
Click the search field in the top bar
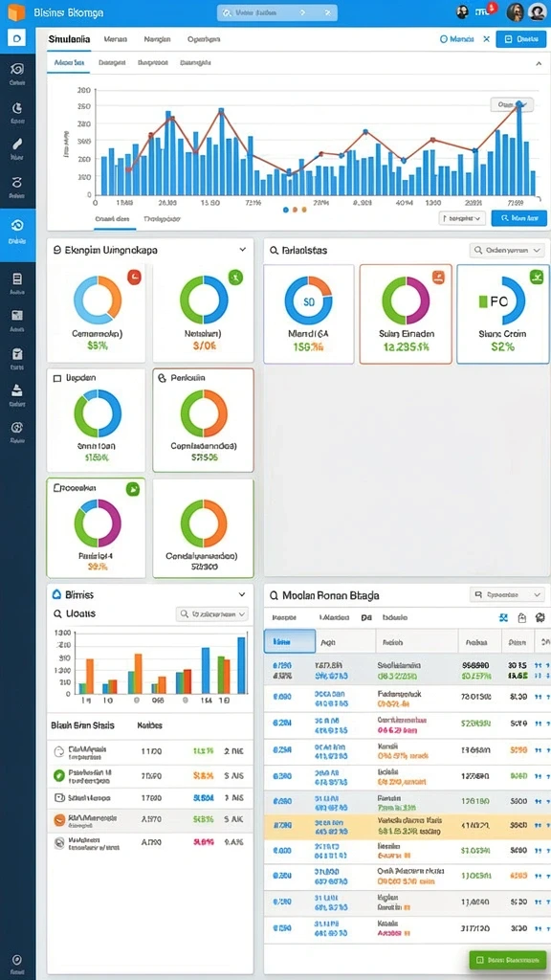276,12
